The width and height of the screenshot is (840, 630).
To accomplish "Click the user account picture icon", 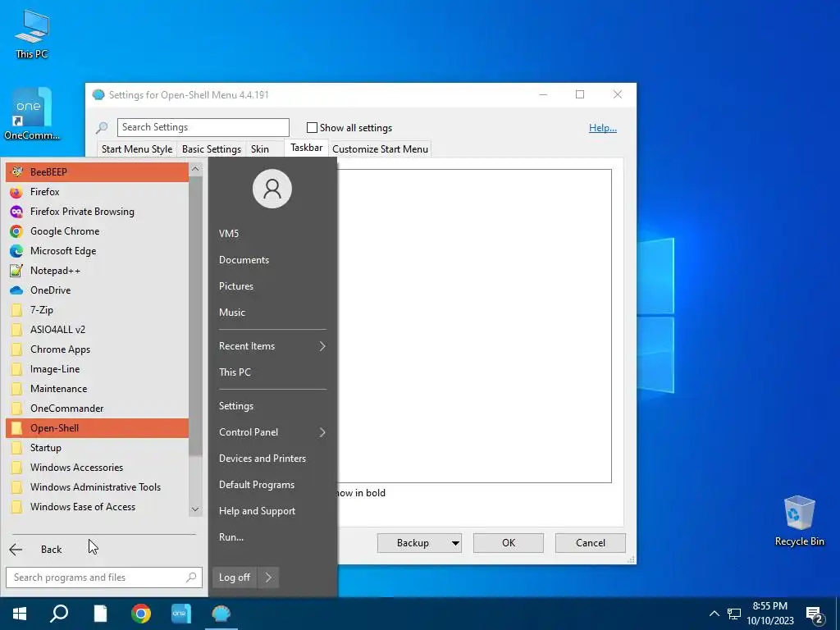I will [272, 189].
